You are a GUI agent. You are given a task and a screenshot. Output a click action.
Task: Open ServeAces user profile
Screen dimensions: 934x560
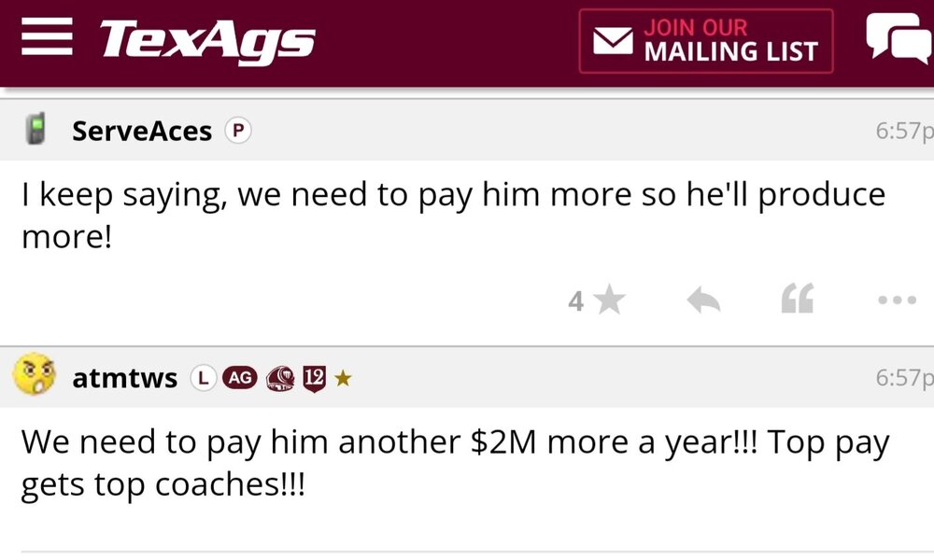click(142, 131)
